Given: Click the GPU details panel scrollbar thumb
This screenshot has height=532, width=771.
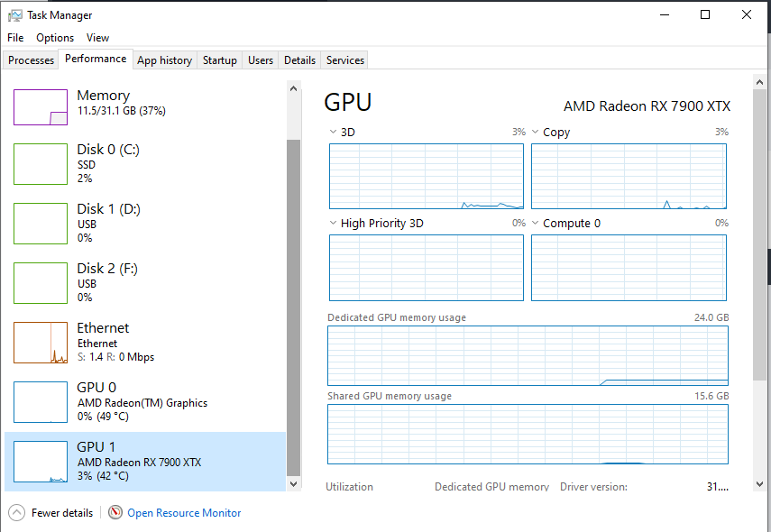Looking at the screenshot, I should point(759,234).
